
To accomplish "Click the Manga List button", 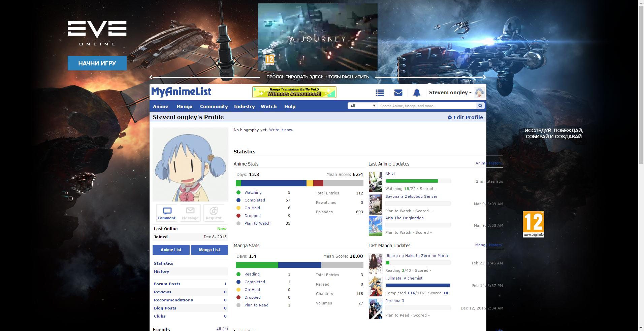I will point(210,250).
